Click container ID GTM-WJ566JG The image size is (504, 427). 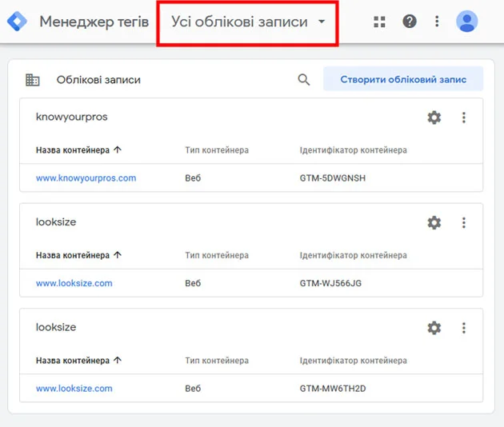pyautogui.click(x=330, y=283)
